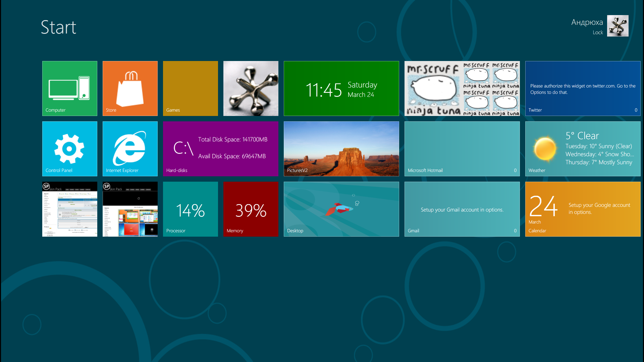Open Weather tile with sun icon
This screenshot has height=362, width=644.
point(583,148)
